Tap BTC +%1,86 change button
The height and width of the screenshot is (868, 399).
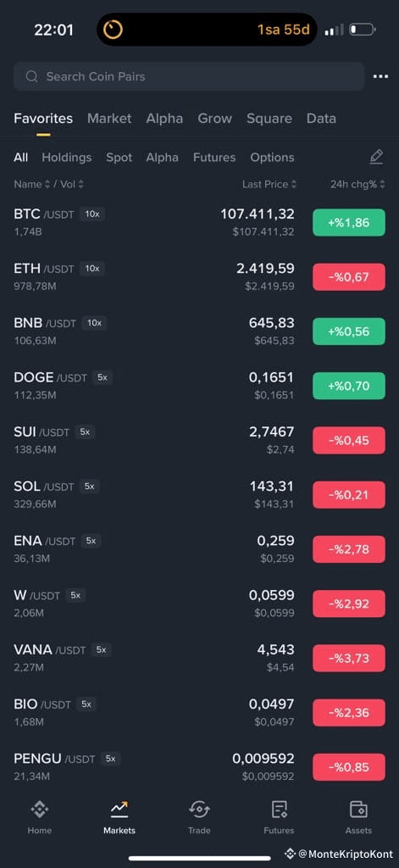point(349,223)
